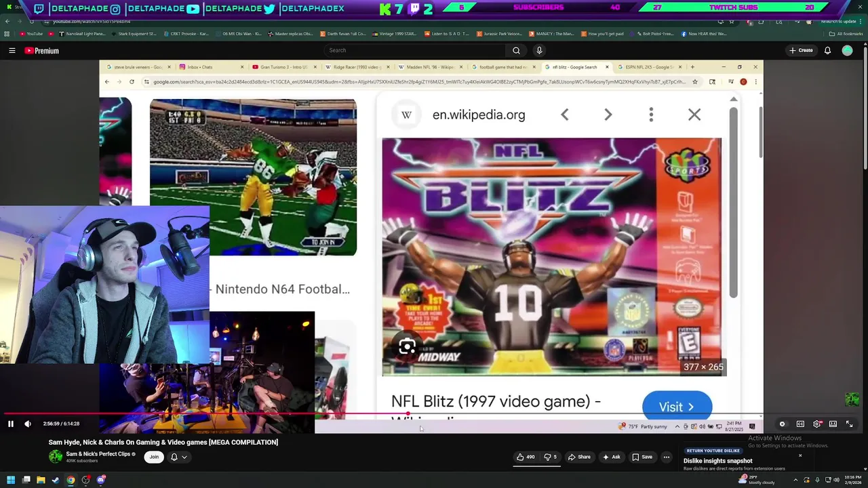Show next image in Wikipedia preview
The height and width of the screenshot is (488, 868).
pos(608,115)
